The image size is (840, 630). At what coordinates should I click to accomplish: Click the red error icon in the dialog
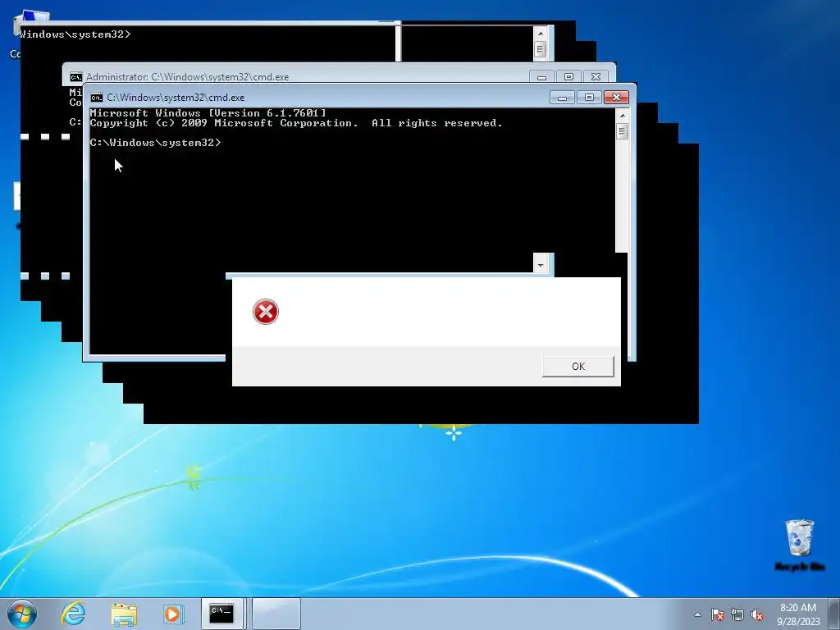click(266, 312)
